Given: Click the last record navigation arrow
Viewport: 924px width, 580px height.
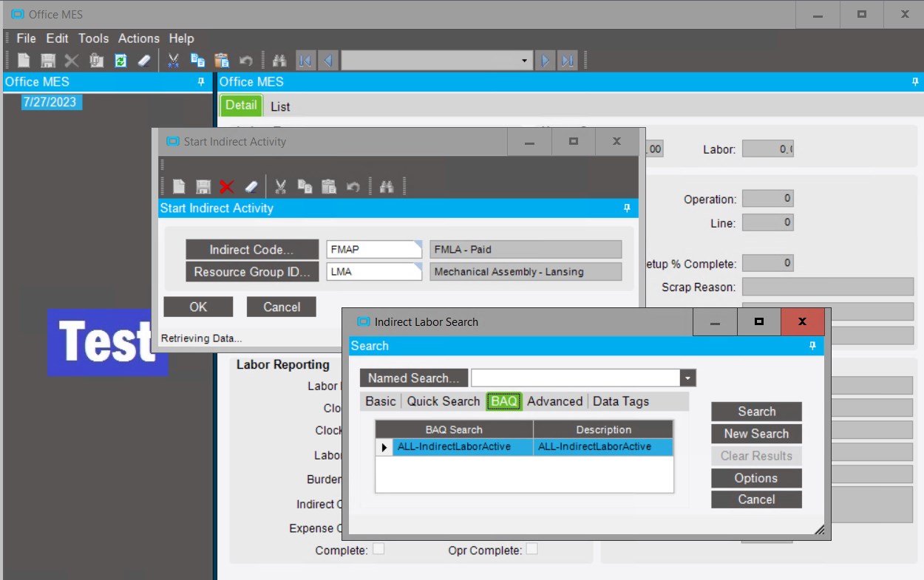Looking at the screenshot, I should 568,61.
